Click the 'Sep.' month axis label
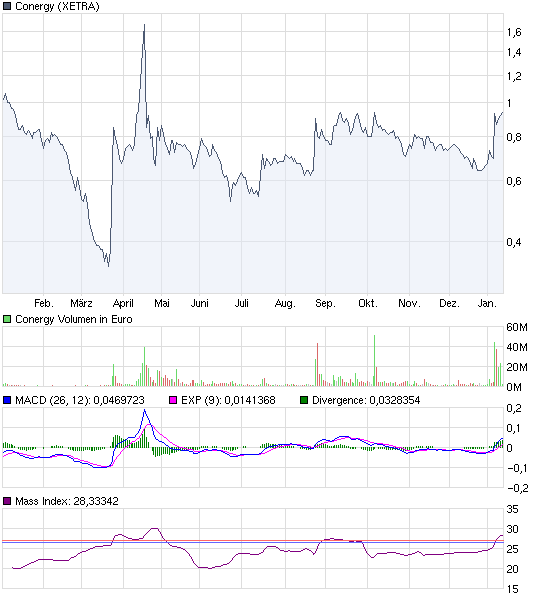Screen dimensions: 545x597 coord(325,303)
